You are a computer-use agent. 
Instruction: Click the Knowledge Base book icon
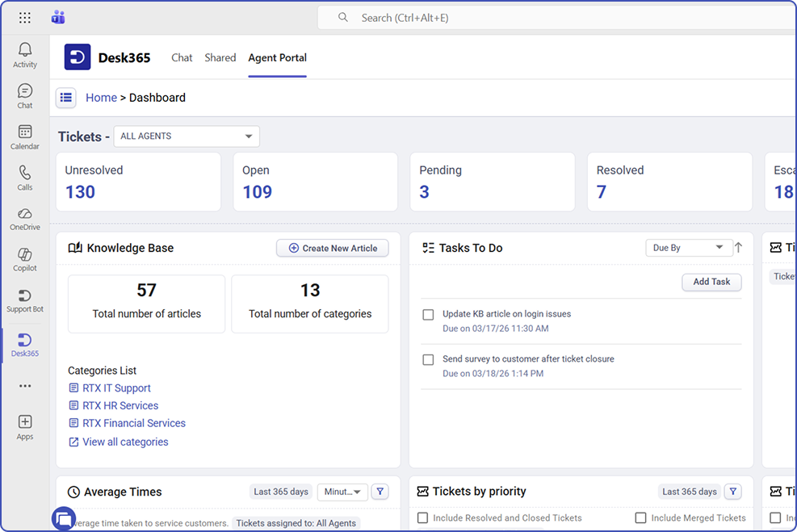click(75, 248)
